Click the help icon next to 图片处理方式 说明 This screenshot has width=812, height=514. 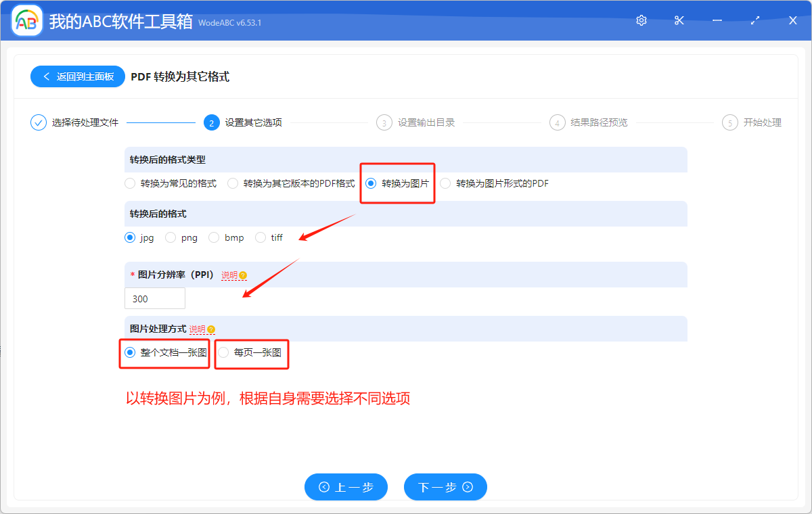coord(210,329)
